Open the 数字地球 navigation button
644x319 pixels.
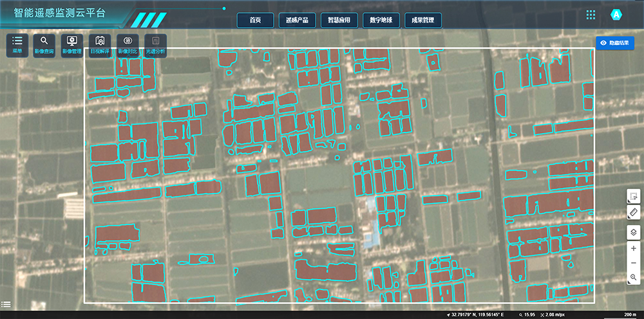coord(381,21)
